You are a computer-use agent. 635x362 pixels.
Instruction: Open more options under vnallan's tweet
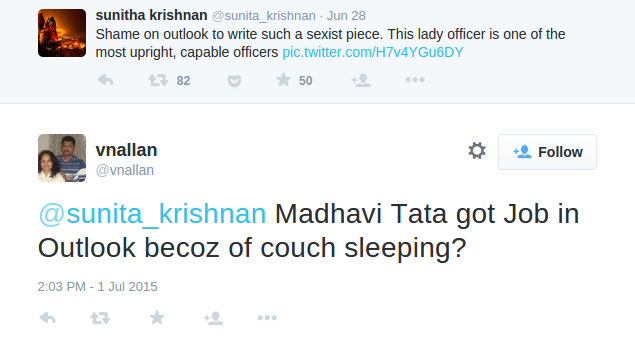pos(267,318)
